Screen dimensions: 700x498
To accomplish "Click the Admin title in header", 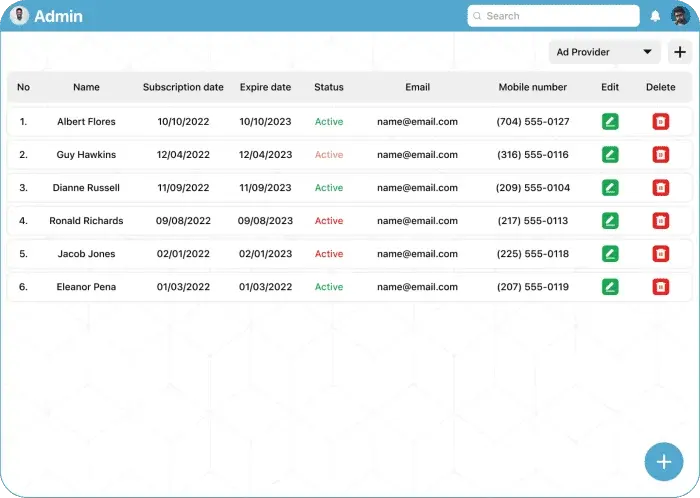I will 58,17.
